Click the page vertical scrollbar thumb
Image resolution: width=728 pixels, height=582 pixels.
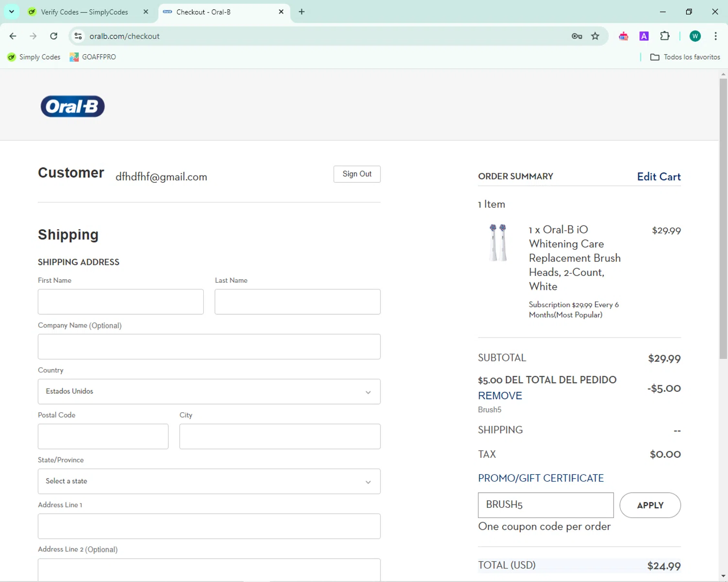723,218
